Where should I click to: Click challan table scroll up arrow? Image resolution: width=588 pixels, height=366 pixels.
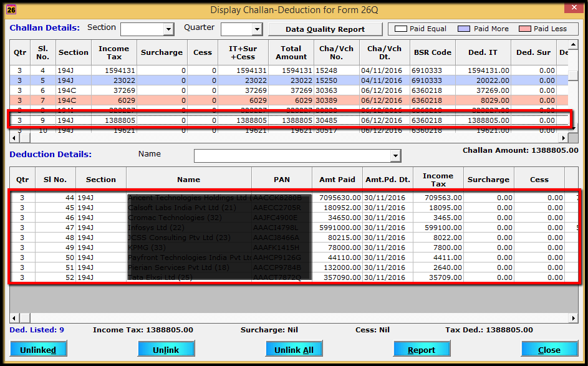(x=573, y=45)
